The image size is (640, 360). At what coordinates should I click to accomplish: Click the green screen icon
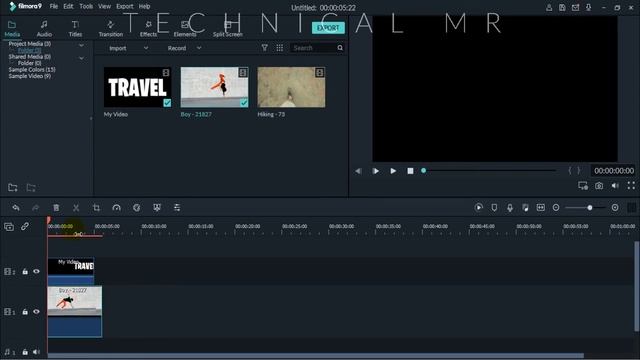[157, 208]
